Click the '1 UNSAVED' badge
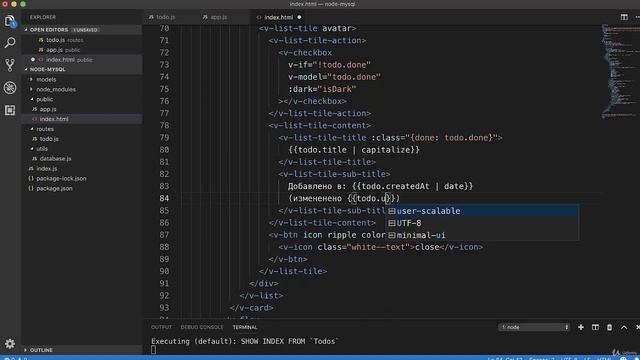Viewport: 640px width, 360px height. pyautogui.click(x=85, y=30)
